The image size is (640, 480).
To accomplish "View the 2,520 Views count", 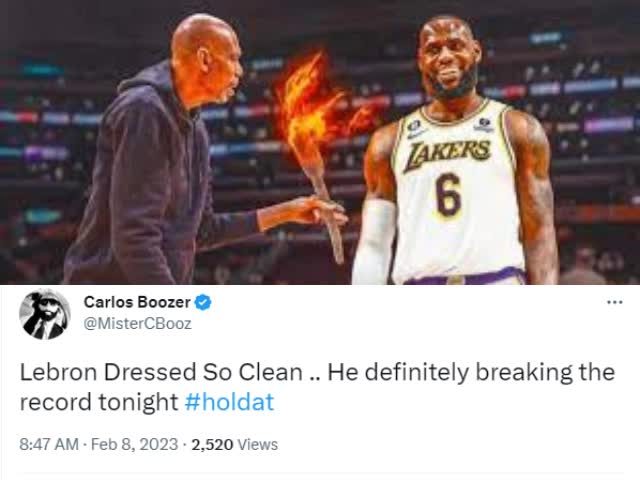I will coord(235,444).
